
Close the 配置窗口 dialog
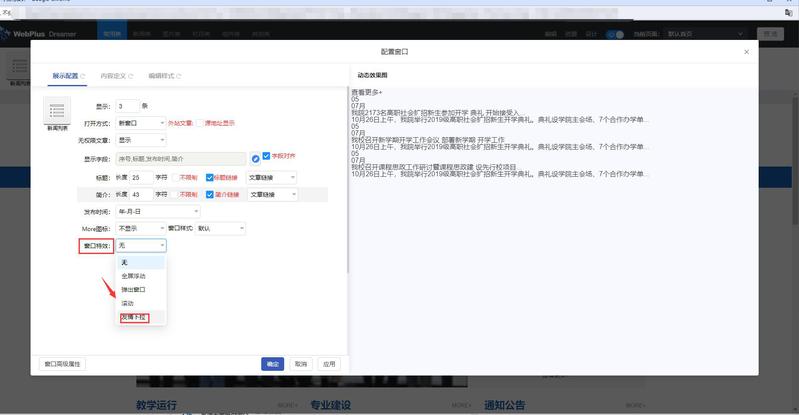pyautogui.click(x=747, y=52)
